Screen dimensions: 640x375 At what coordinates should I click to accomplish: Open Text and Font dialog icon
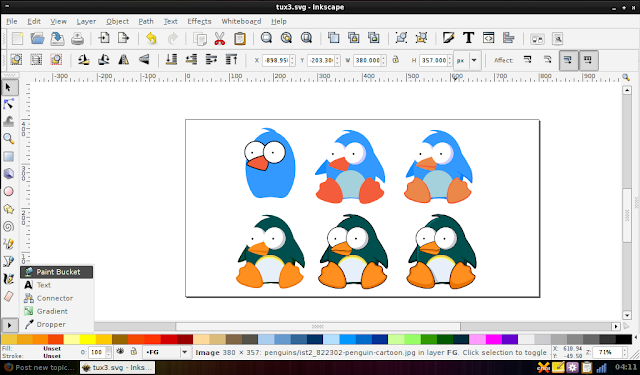[x=469, y=38]
